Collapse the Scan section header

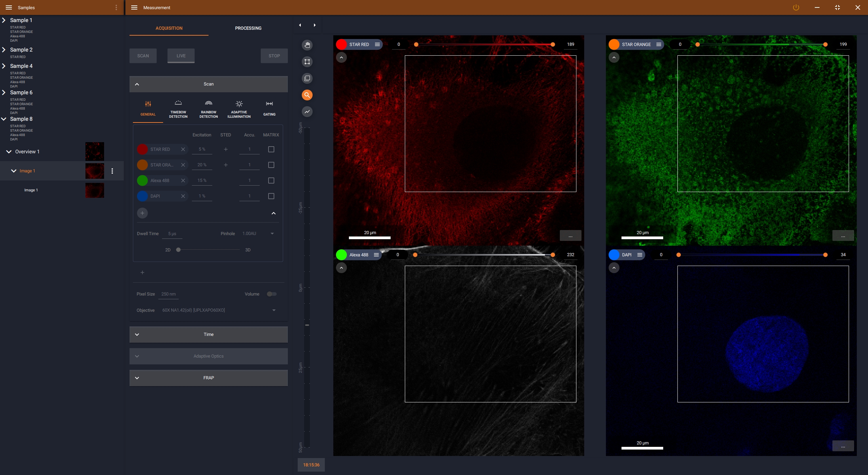click(x=209, y=84)
